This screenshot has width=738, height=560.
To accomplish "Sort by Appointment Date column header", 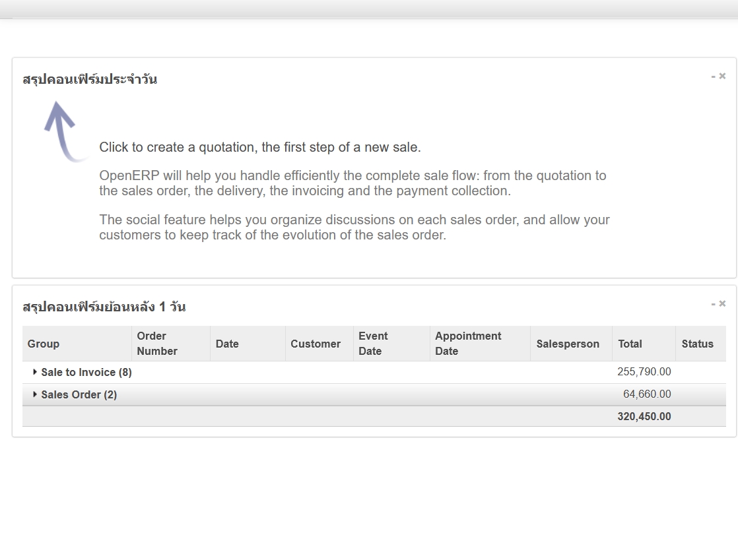I will click(x=468, y=344).
